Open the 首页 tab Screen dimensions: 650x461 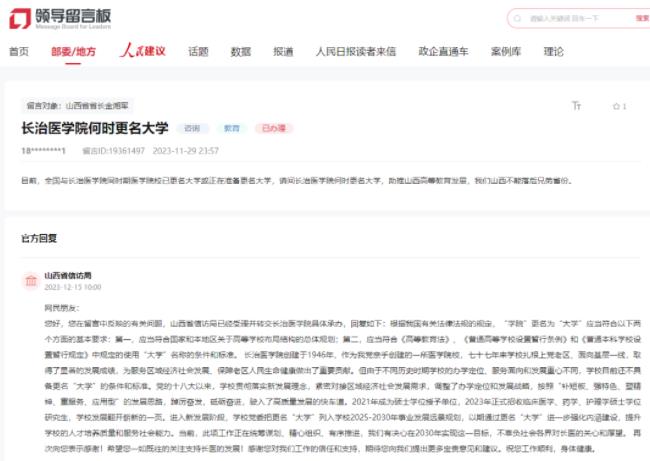(x=19, y=51)
